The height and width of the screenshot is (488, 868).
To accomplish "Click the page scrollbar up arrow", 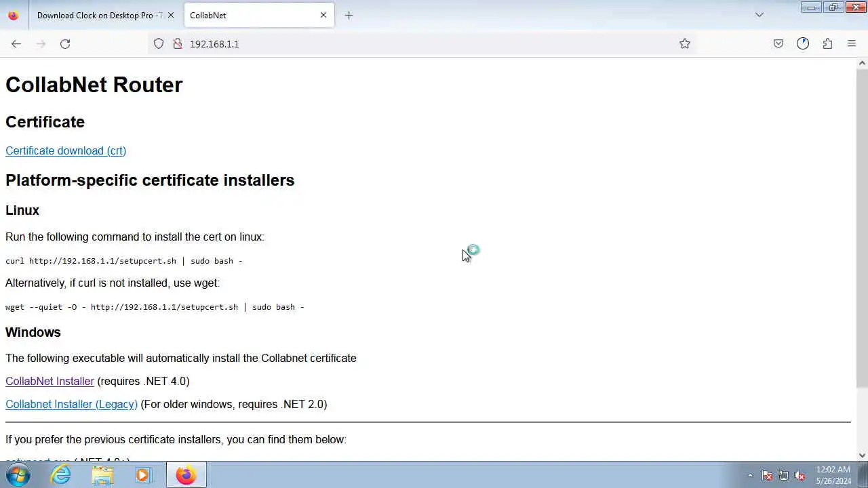I will pyautogui.click(x=862, y=63).
